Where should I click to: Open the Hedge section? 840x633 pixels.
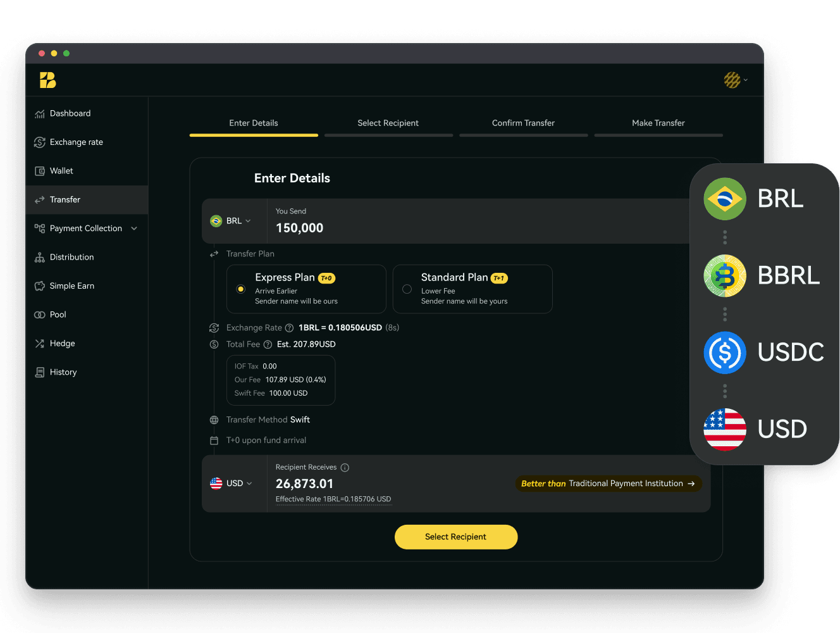(x=61, y=343)
